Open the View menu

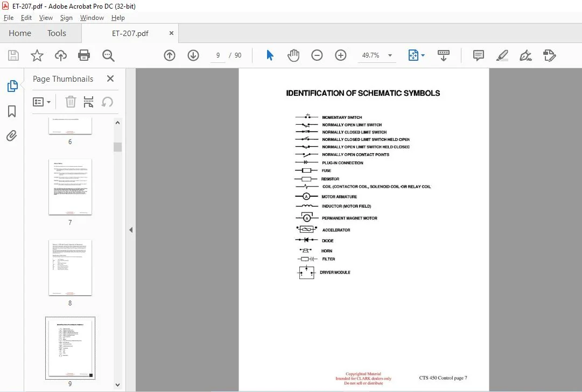[46, 17]
